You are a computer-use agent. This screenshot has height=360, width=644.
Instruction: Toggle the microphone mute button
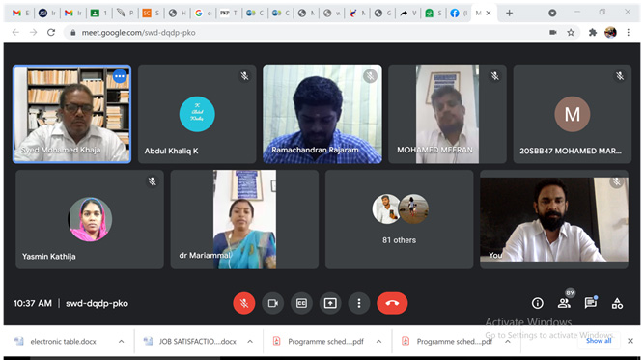point(244,303)
